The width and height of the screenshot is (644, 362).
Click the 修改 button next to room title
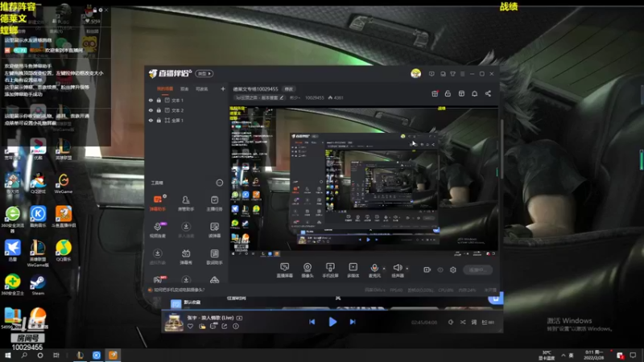coord(289,88)
